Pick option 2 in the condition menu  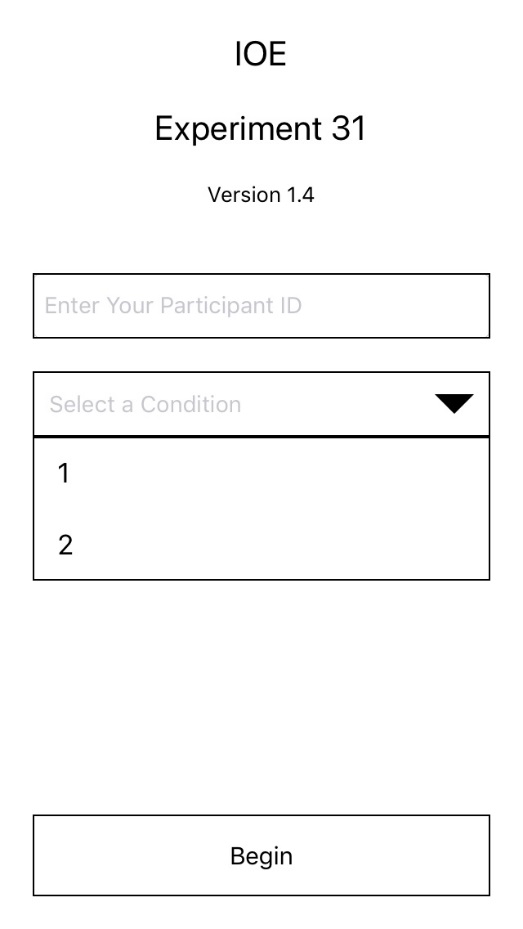click(261, 544)
